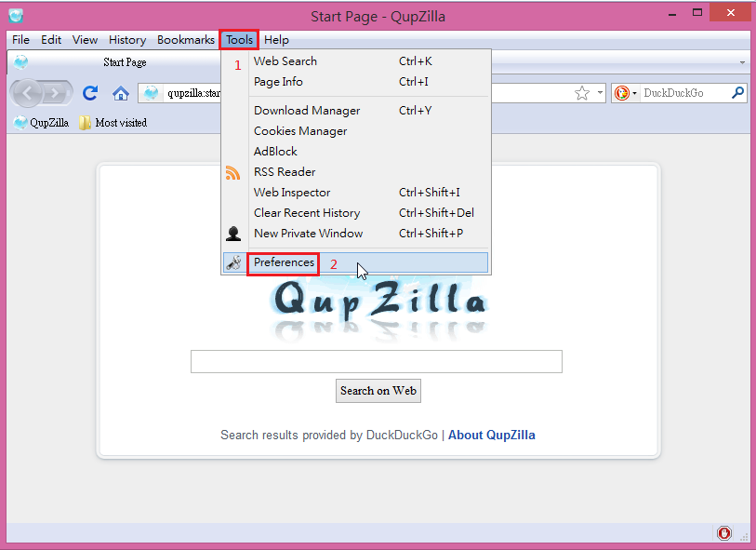Open the File menu

click(x=20, y=40)
